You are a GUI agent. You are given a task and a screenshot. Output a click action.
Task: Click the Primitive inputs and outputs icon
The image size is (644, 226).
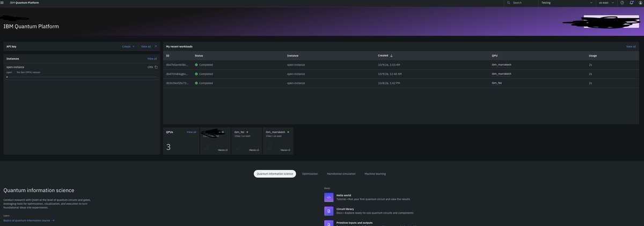coord(328,223)
